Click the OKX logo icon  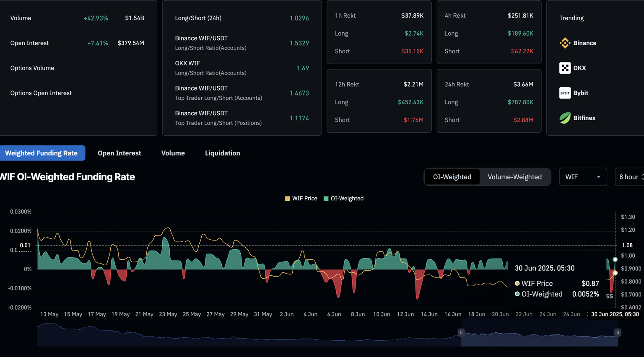[x=565, y=68]
